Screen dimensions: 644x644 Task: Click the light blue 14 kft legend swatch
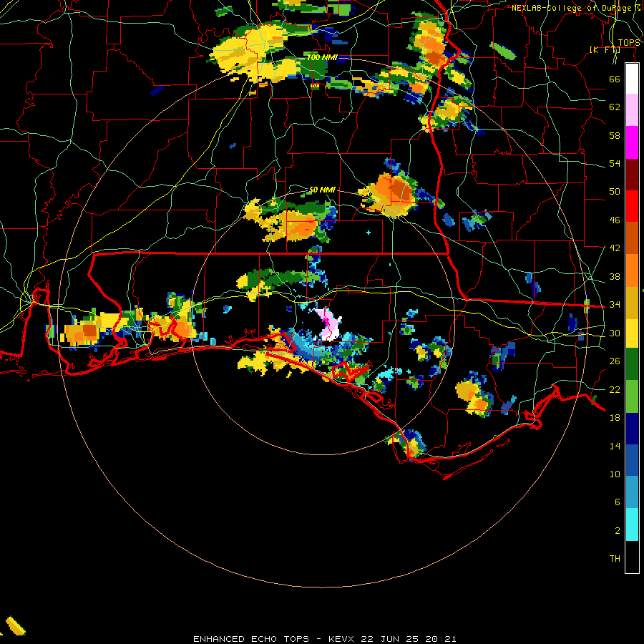click(632, 492)
